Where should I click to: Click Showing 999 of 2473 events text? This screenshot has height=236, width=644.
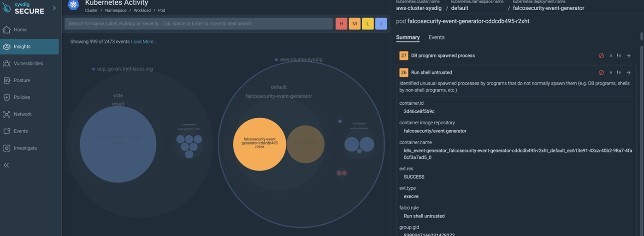pyautogui.click(x=100, y=42)
